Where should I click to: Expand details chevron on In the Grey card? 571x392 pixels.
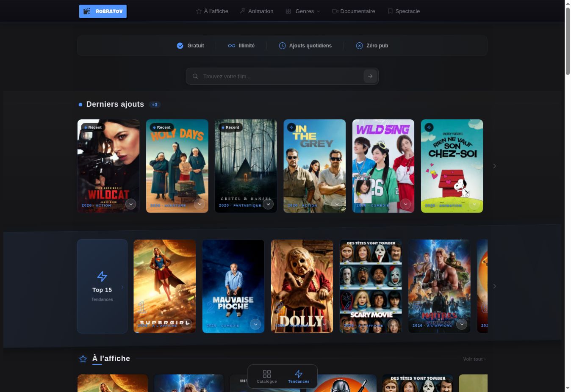(x=337, y=204)
